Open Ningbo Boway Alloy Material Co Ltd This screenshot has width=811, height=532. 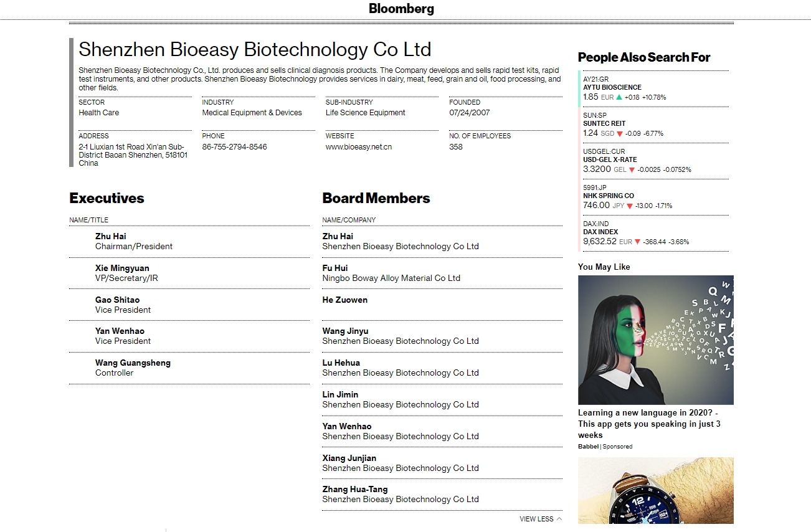tap(391, 278)
